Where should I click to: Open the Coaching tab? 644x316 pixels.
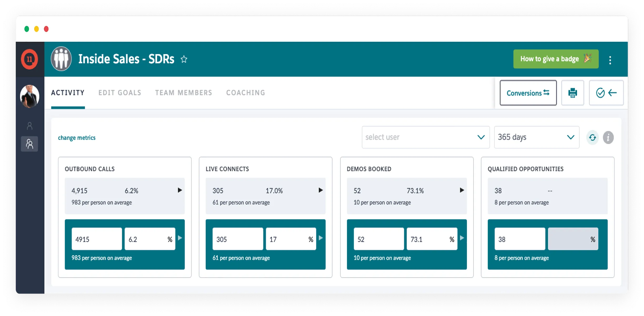(245, 93)
